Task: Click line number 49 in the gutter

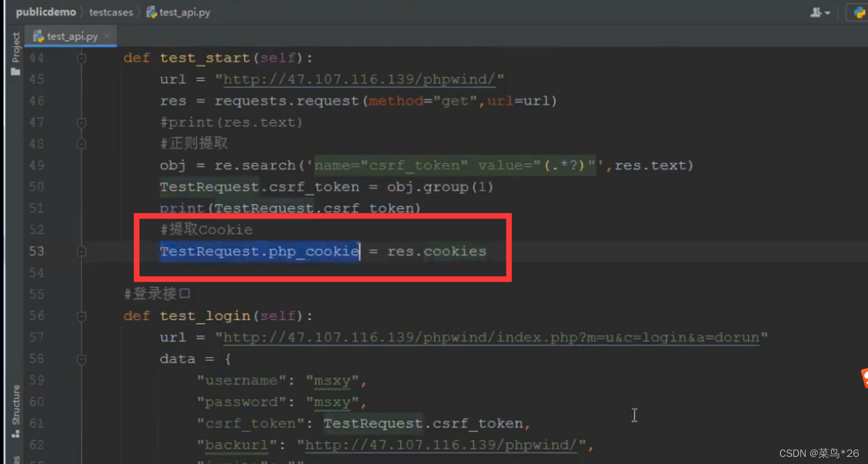Action: [x=37, y=165]
